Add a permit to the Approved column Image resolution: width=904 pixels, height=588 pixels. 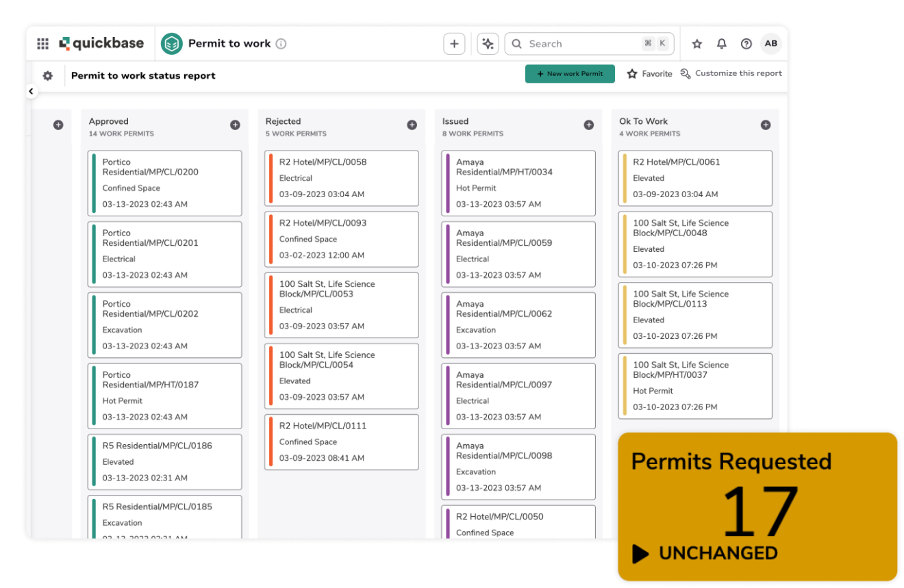235,125
